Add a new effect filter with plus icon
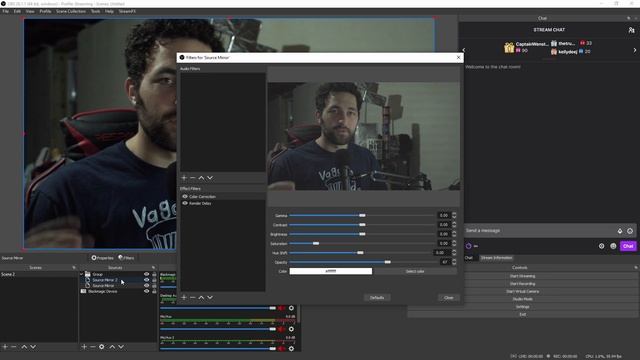 (x=184, y=298)
